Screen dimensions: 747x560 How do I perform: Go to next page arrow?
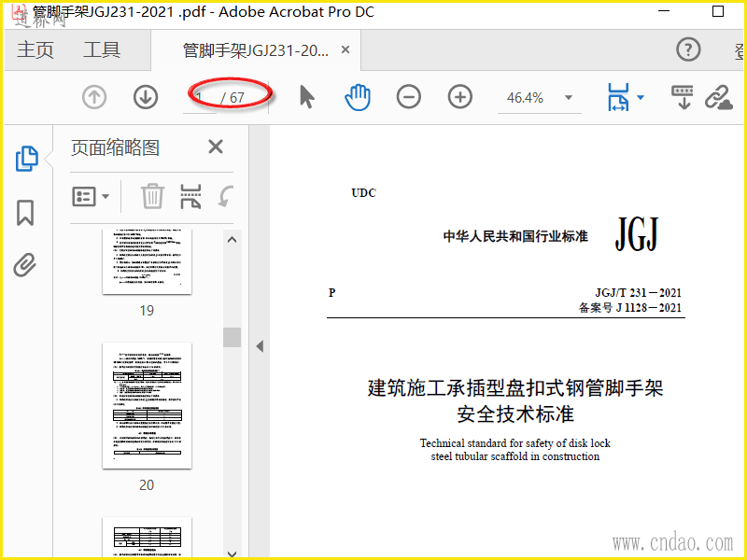click(146, 97)
